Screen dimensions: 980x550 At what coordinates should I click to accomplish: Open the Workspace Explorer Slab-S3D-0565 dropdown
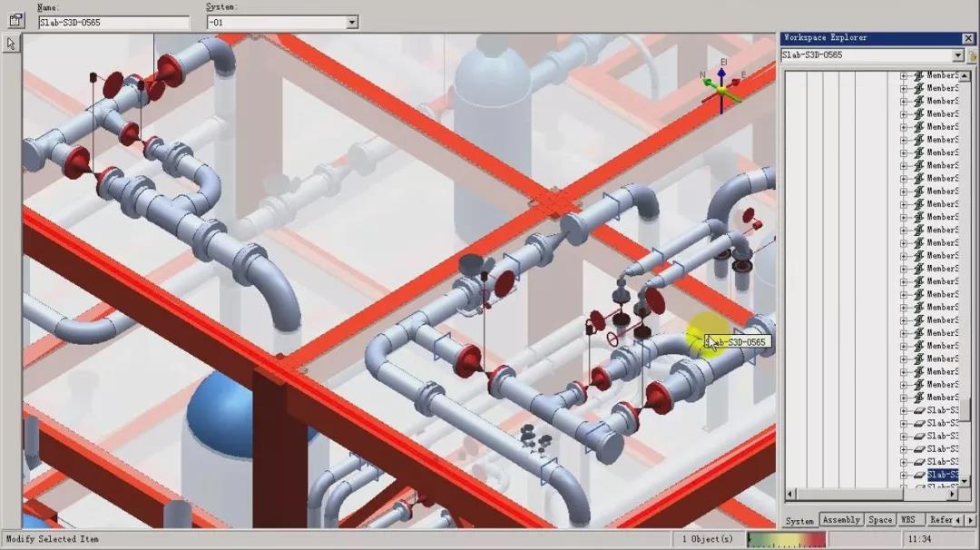(x=958, y=55)
